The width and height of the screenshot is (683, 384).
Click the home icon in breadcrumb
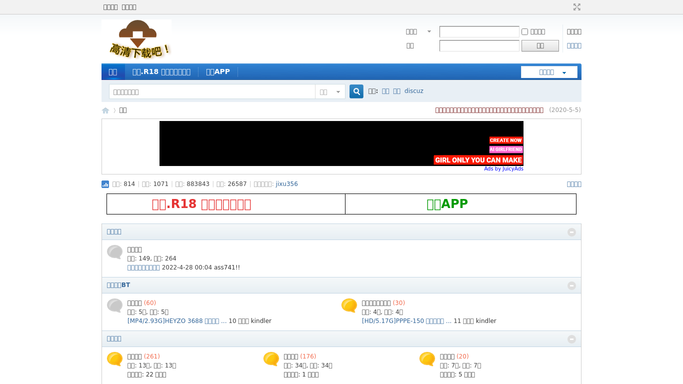105,111
